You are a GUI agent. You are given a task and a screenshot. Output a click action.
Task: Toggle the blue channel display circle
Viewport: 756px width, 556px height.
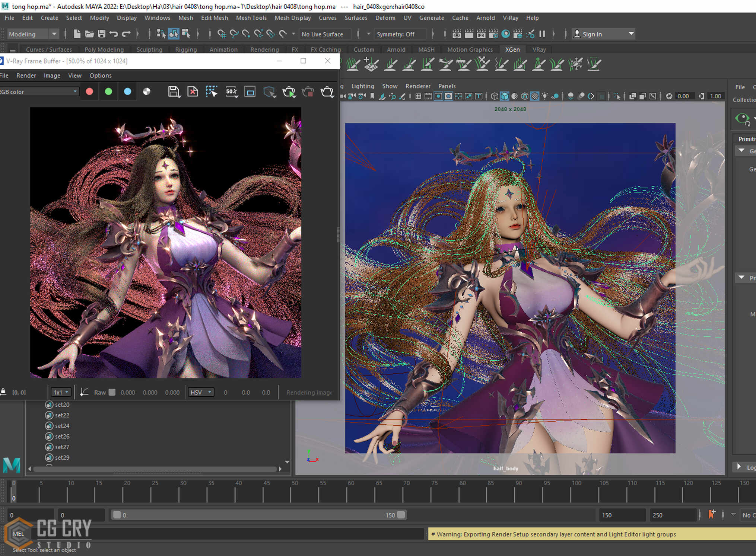[x=127, y=92]
